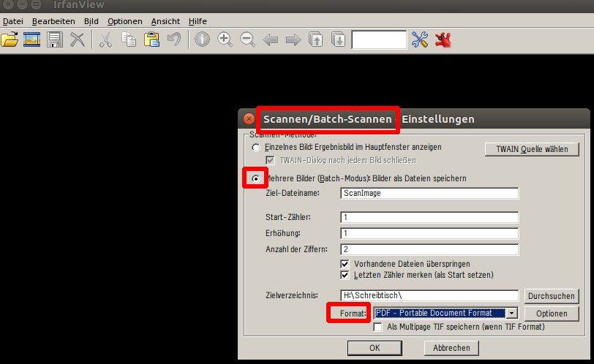
Task: Click the Paste clipboard icon
Action: point(151,39)
